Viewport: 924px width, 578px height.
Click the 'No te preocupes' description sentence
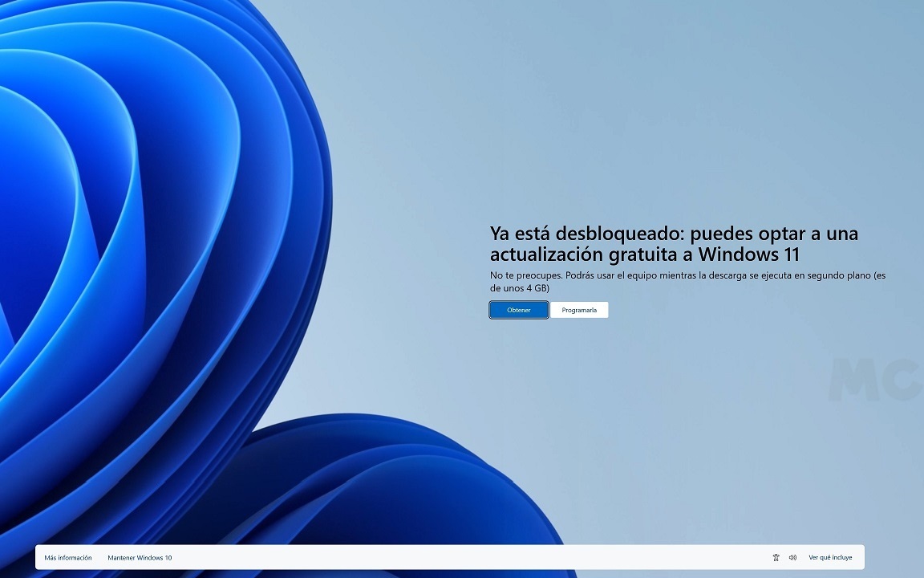[526, 275]
